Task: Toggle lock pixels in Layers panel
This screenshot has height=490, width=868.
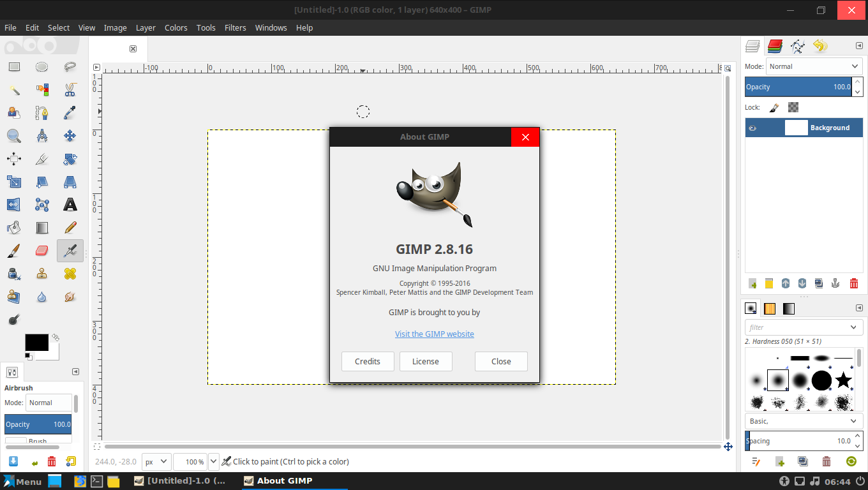Action: point(774,107)
